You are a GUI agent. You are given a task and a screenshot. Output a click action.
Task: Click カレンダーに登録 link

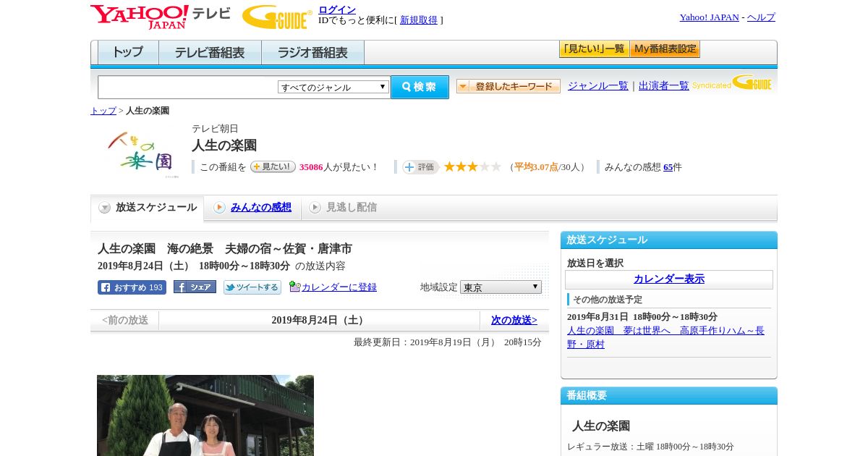pyautogui.click(x=339, y=287)
